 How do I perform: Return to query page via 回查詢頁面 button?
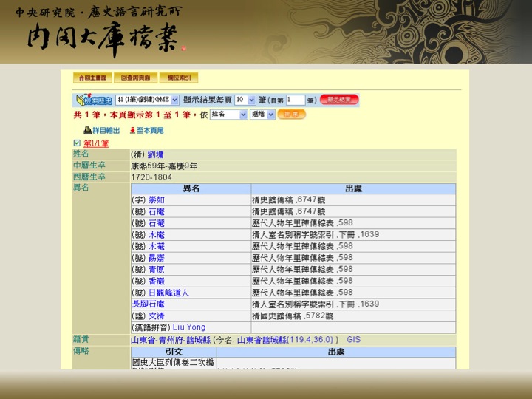point(135,78)
